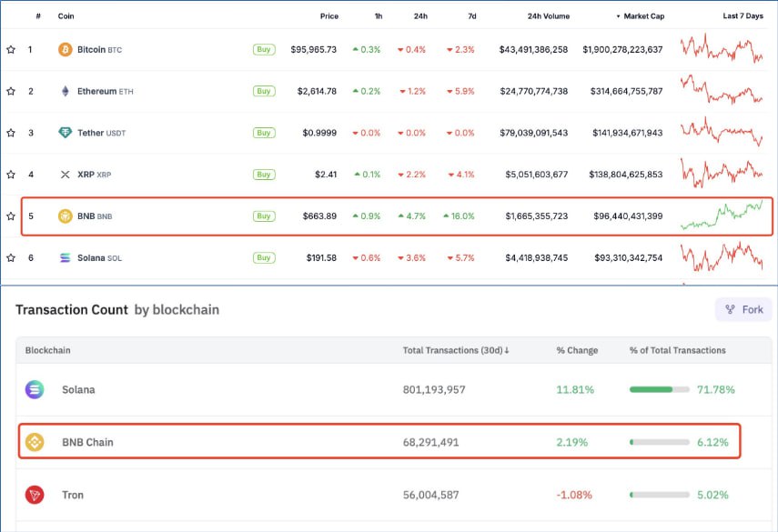
Task: Sort by Total Transactions (30d) column
Action: (x=456, y=350)
